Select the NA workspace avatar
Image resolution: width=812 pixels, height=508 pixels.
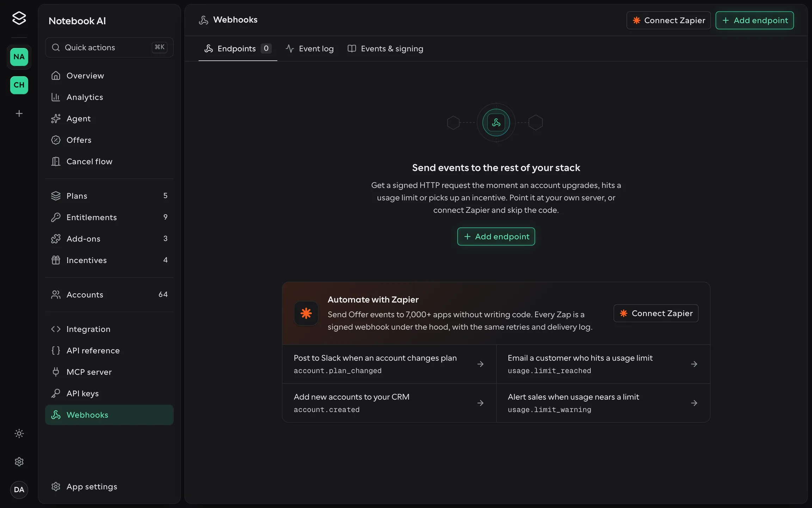coord(19,57)
